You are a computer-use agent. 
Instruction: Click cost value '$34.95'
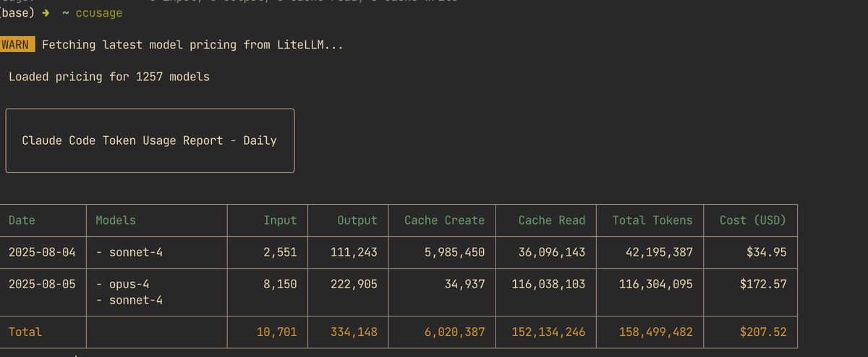(x=767, y=253)
